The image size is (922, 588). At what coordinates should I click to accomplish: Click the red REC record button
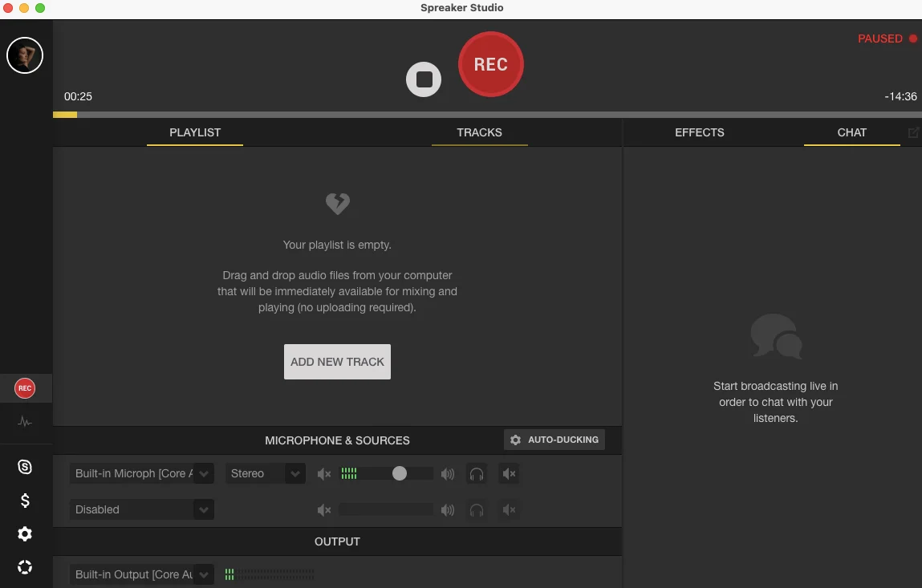(490, 64)
